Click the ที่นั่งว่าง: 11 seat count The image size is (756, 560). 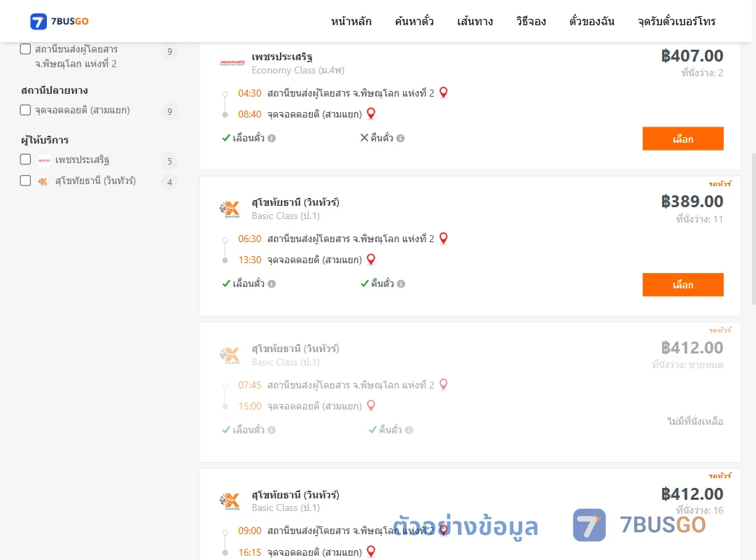(699, 220)
